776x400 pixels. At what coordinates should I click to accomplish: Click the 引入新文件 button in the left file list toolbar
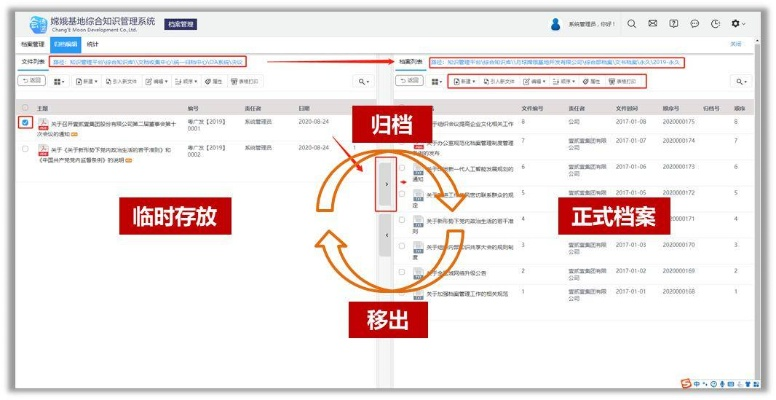(x=121, y=82)
